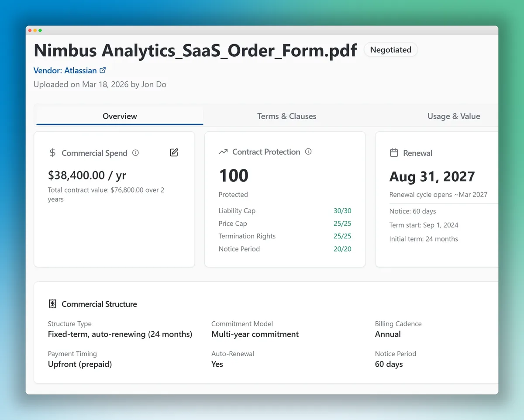524x420 pixels.
Task: Click the Total contract value $76,800.00 text
Action: [x=106, y=195]
